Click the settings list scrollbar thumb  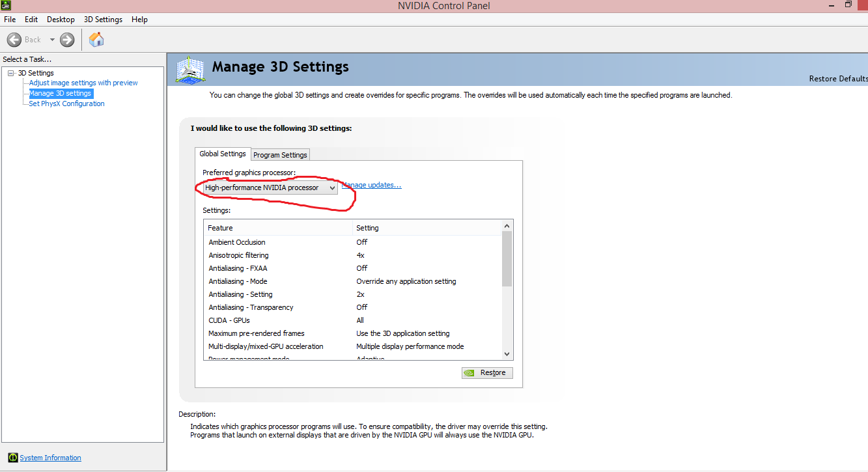507,258
